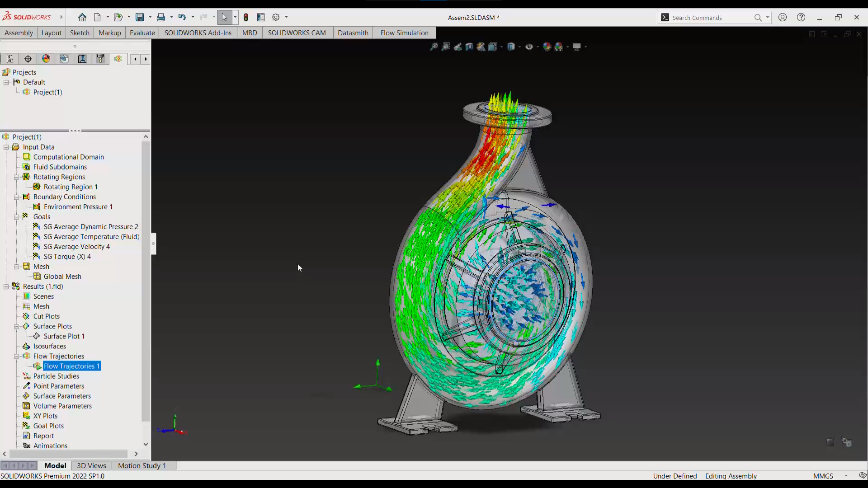Collapse the Goals tree node
This screenshot has height=488, width=868.
tap(17, 217)
